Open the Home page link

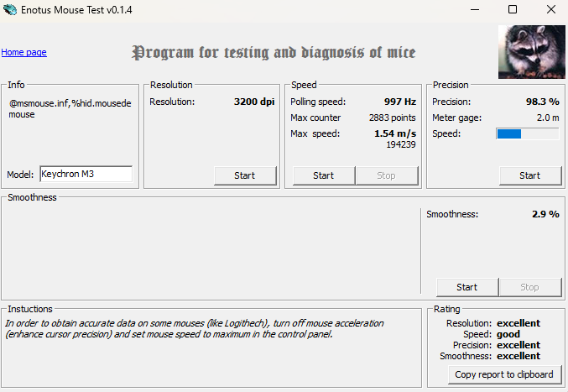pos(23,52)
